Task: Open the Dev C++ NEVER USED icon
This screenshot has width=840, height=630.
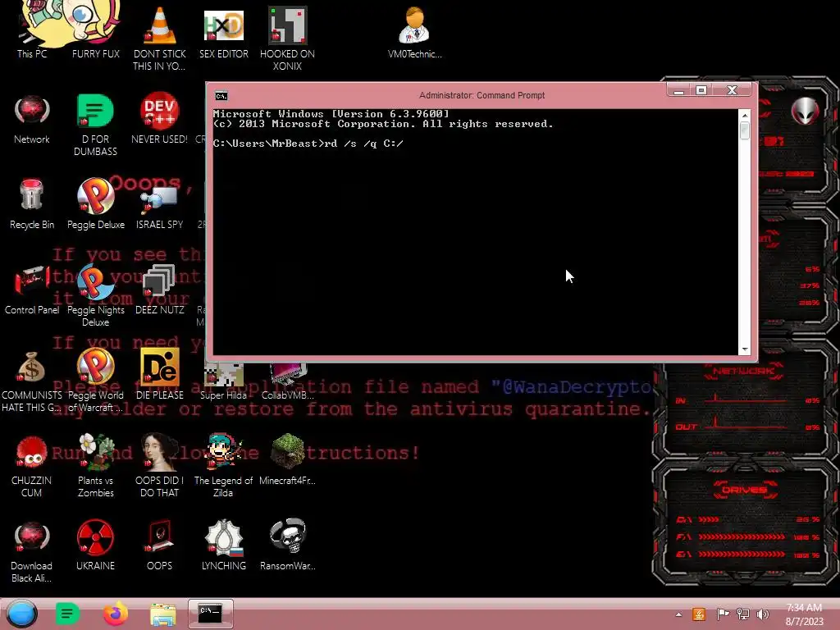Action: (x=159, y=119)
